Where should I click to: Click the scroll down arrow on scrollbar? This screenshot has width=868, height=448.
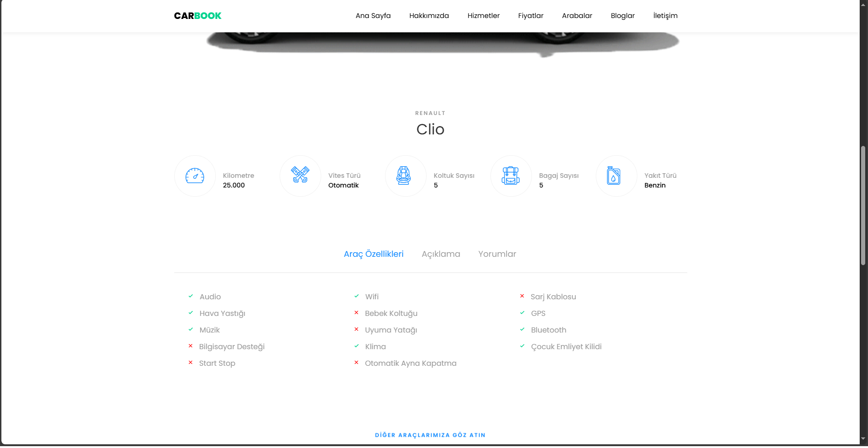tap(863, 439)
